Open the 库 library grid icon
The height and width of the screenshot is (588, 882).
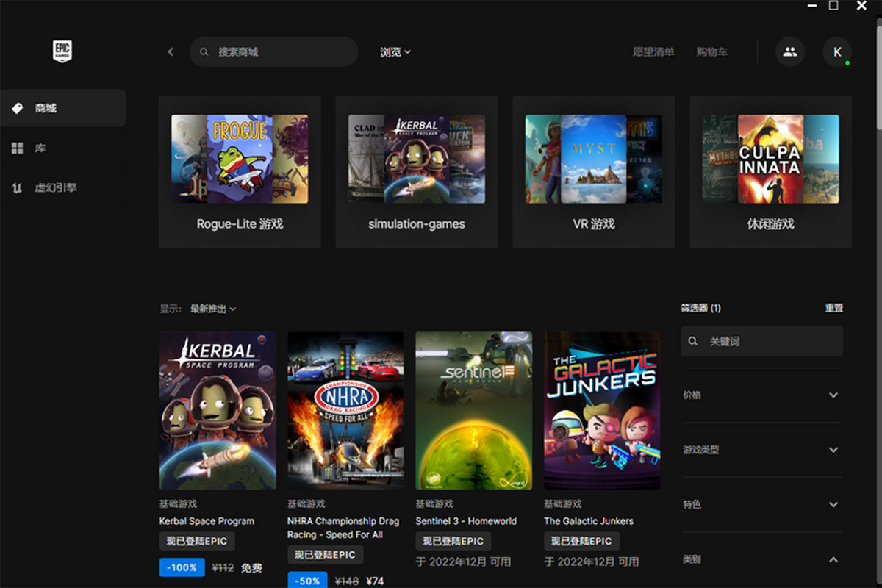18,148
